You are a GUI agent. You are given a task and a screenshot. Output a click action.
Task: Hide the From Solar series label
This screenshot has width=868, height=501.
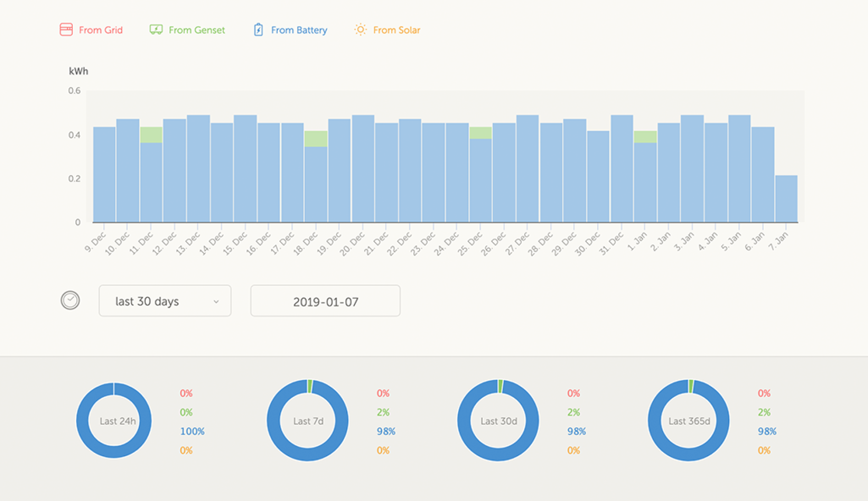point(396,30)
